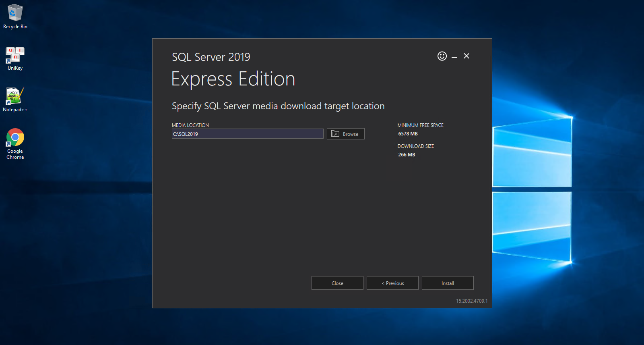The height and width of the screenshot is (345, 644).
Task: Select the Google Chrome desktop shortcut
Action: (15, 143)
